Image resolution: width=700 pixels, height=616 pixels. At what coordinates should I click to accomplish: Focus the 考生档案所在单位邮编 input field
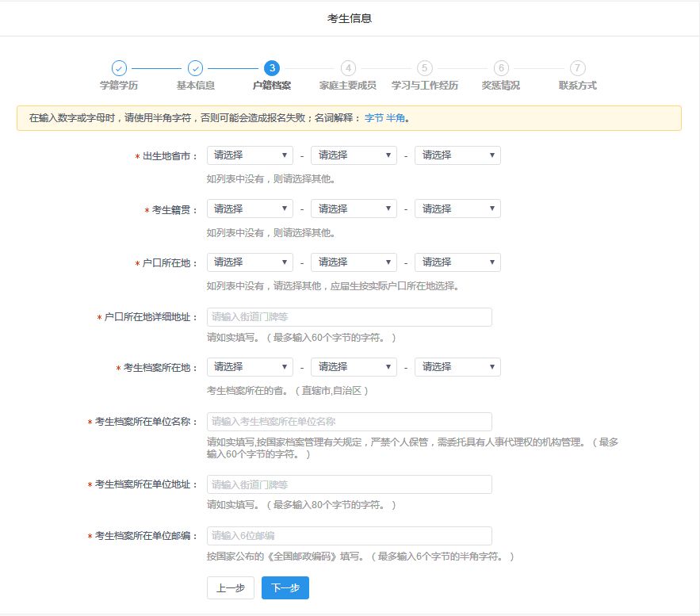click(349, 536)
